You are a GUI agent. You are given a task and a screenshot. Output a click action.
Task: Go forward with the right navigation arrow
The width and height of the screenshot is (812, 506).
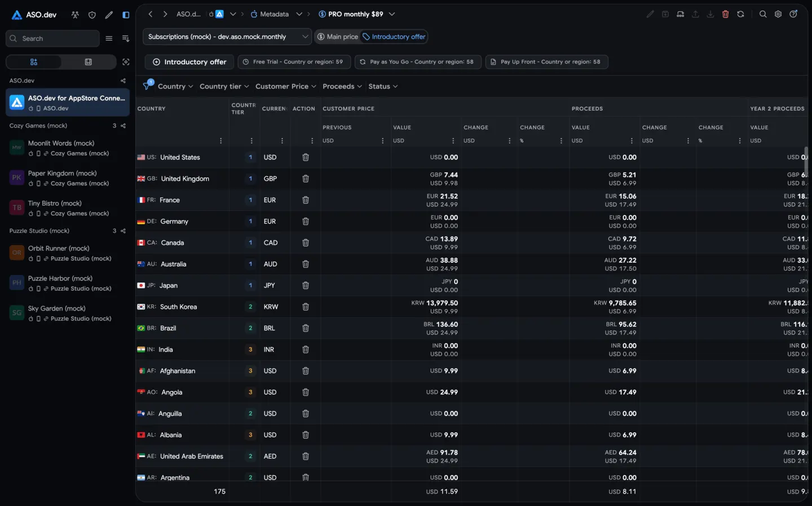(x=165, y=14)
